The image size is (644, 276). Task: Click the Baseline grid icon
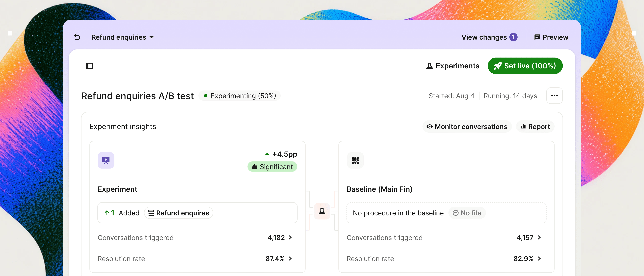(355, 160)
